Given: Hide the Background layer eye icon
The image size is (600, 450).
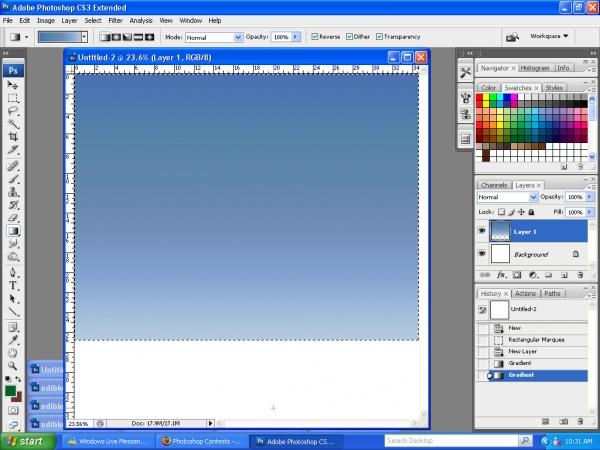Looking at the screenshot, I should [x=482, y=254].
